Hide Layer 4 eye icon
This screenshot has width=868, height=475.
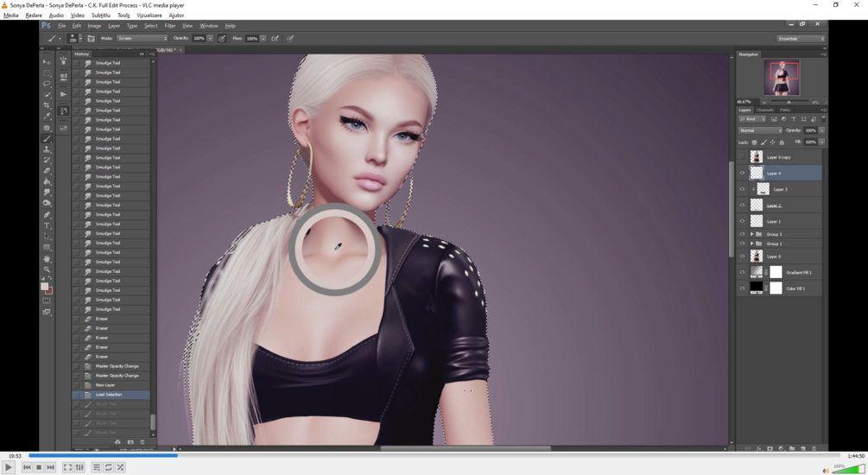coord(742,174)
